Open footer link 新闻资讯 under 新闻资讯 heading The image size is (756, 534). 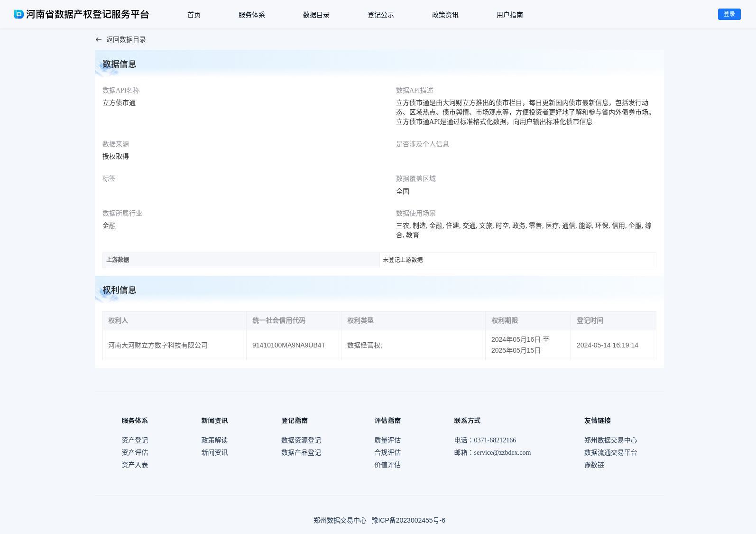214,452
